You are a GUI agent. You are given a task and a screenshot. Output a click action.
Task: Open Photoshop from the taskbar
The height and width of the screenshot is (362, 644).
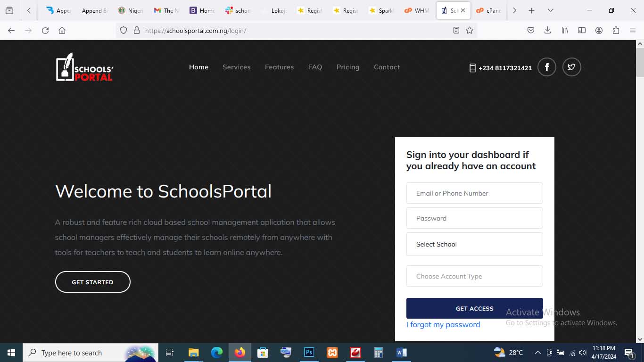[x=309, y=353]
